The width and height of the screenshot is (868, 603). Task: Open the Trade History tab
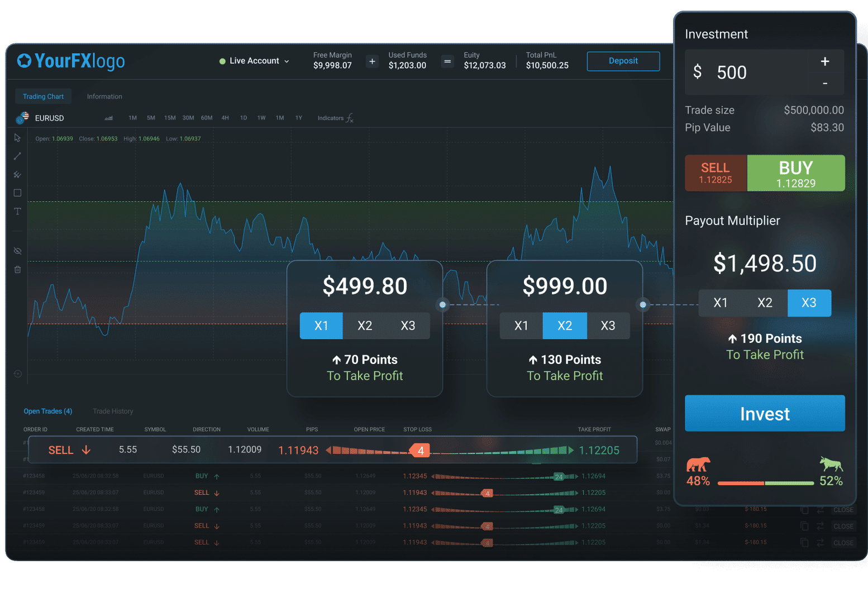tap(113, 411)
